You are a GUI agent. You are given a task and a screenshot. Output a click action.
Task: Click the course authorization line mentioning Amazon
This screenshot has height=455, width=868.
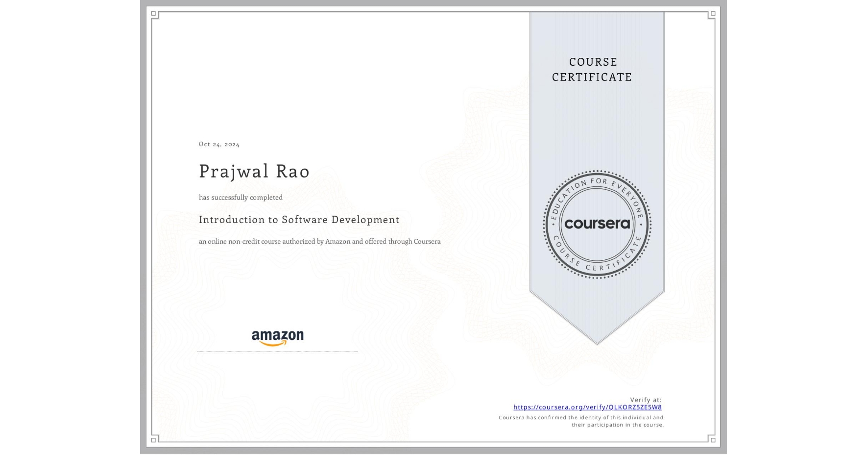click(319, 241)
